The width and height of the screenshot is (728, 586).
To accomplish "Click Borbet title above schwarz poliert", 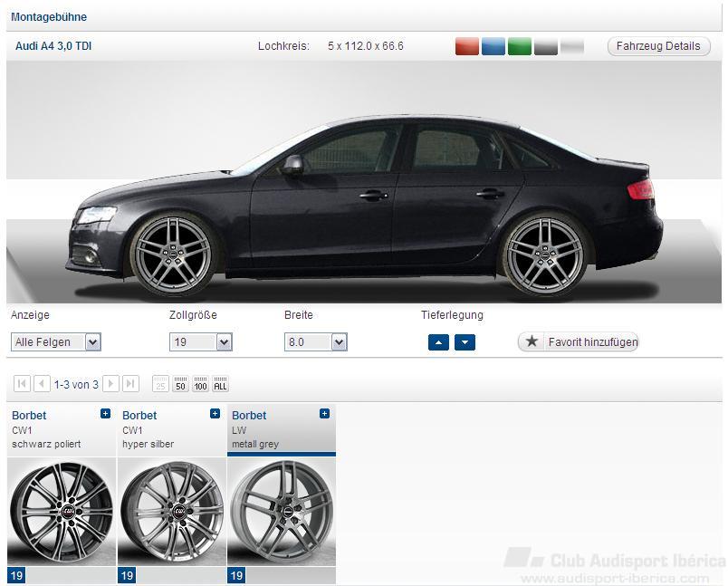I will point(29,415).
